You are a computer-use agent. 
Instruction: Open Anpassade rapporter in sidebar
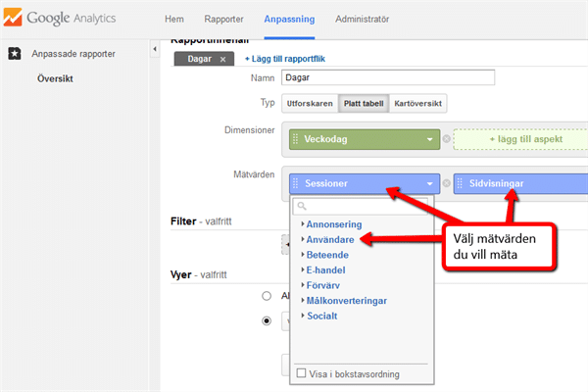(73, 54)
